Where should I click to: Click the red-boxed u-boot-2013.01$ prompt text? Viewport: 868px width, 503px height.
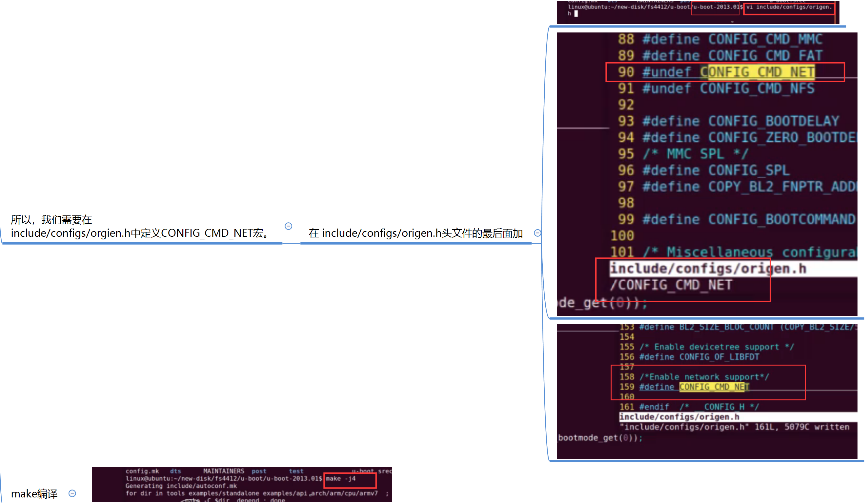(715, 7)
